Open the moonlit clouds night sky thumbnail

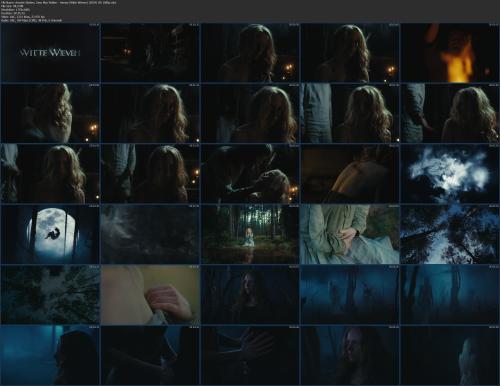[x=449, y=173]
